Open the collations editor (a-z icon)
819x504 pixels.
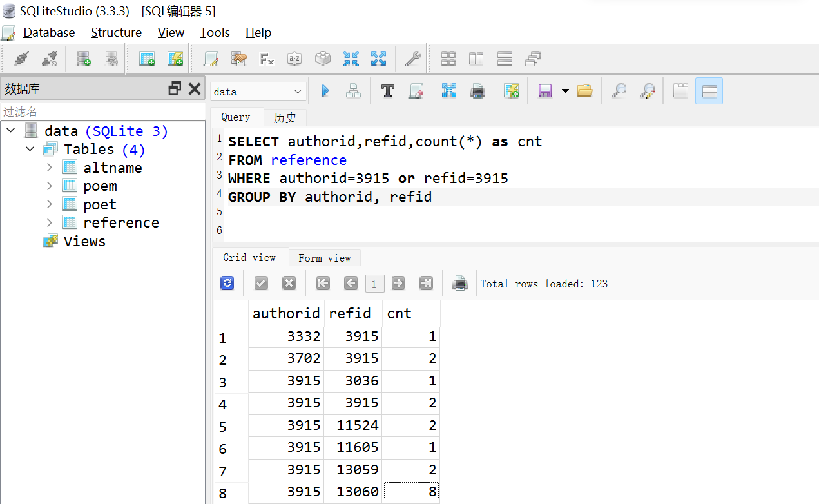(x=294, y=59)
